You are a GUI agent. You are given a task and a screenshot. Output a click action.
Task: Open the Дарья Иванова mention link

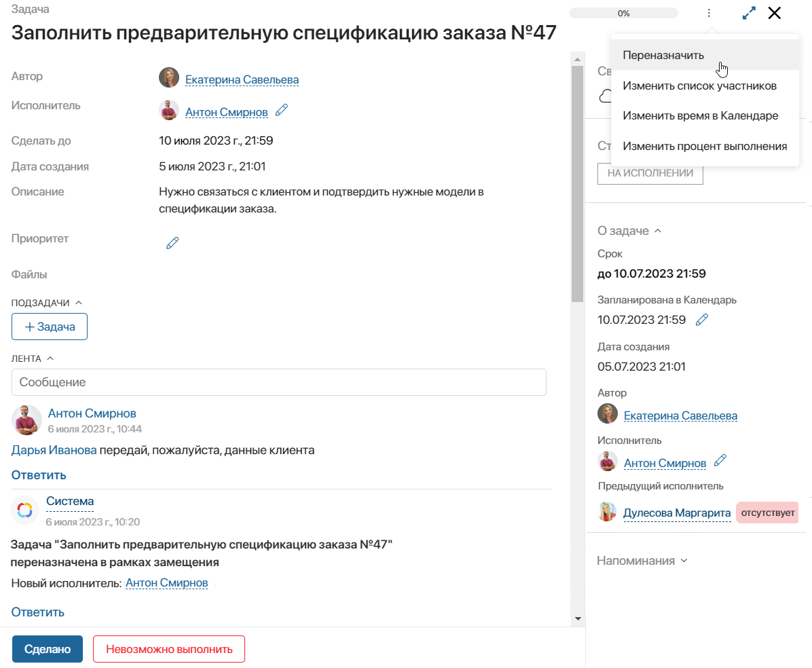tap(54, 450)
